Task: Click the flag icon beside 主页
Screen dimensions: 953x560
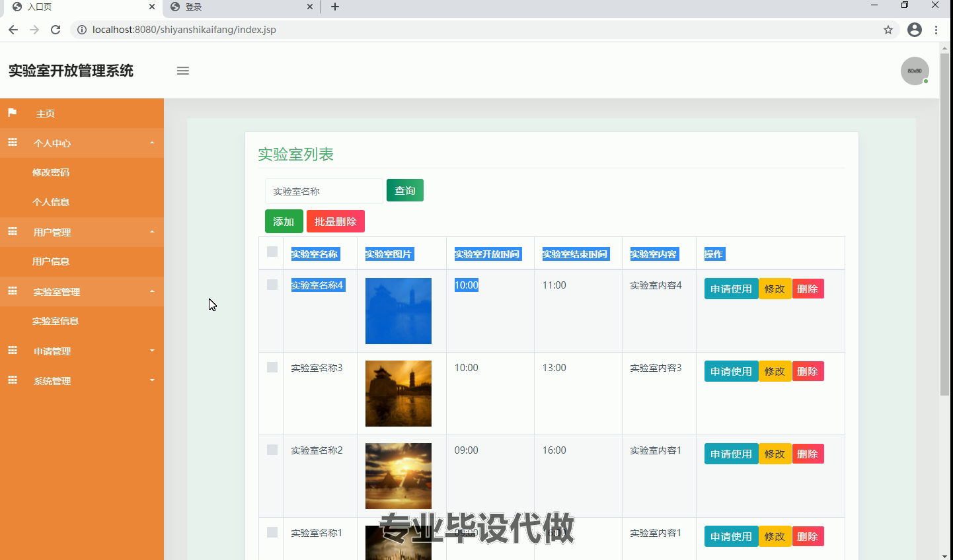Action: coord(12,113)
